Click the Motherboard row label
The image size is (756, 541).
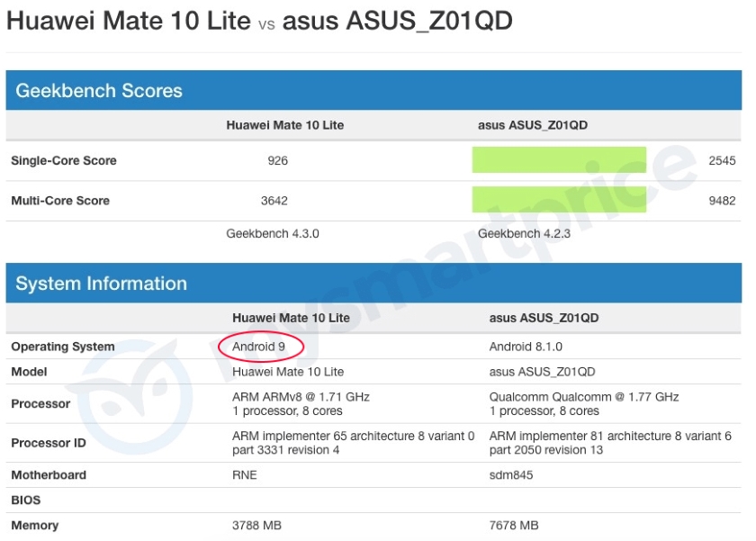[49, 475]
